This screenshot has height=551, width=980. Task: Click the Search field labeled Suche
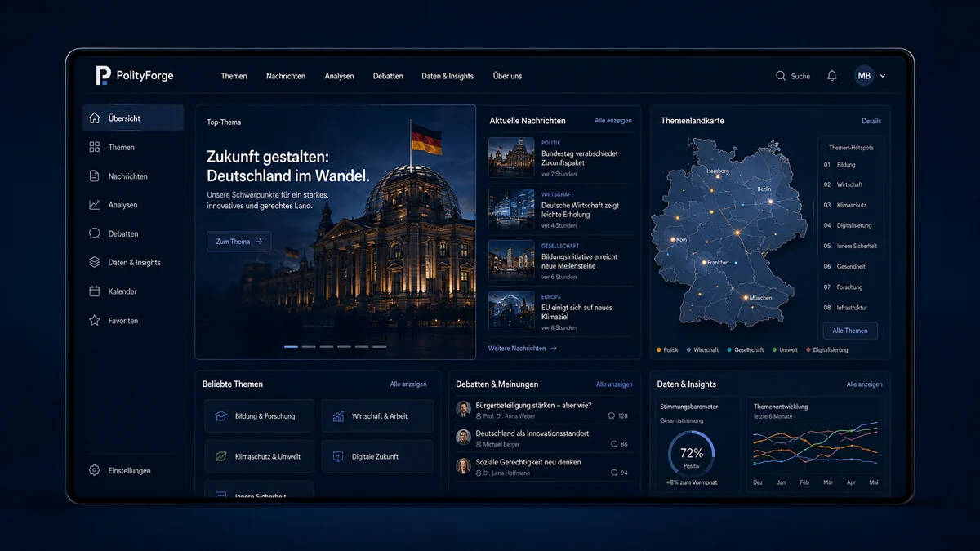(x=793, y=76)
